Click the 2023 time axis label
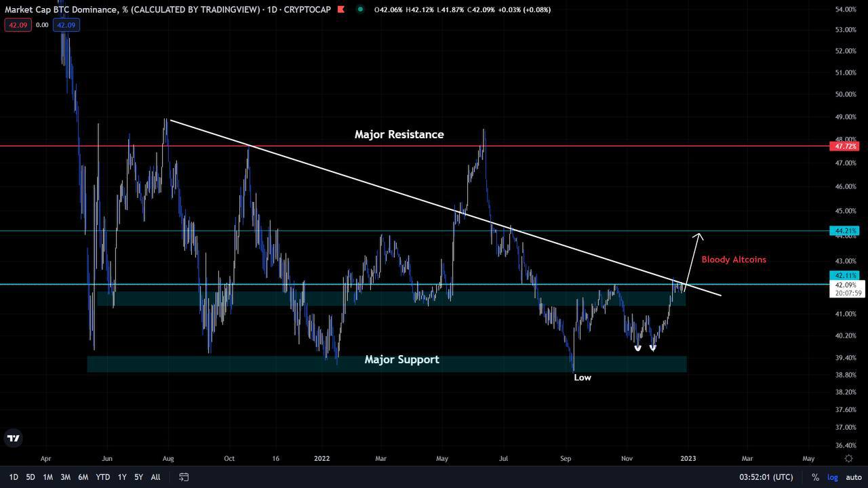 click(x=688, y=459)
